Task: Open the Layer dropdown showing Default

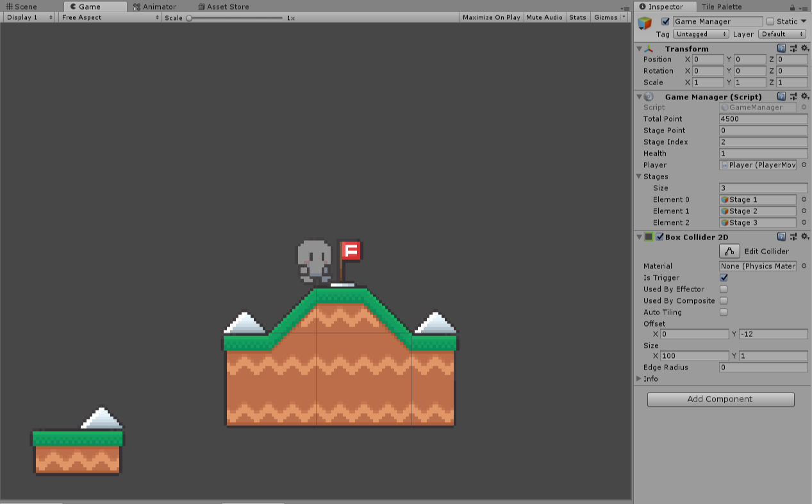Action: [x=782, y=34]
